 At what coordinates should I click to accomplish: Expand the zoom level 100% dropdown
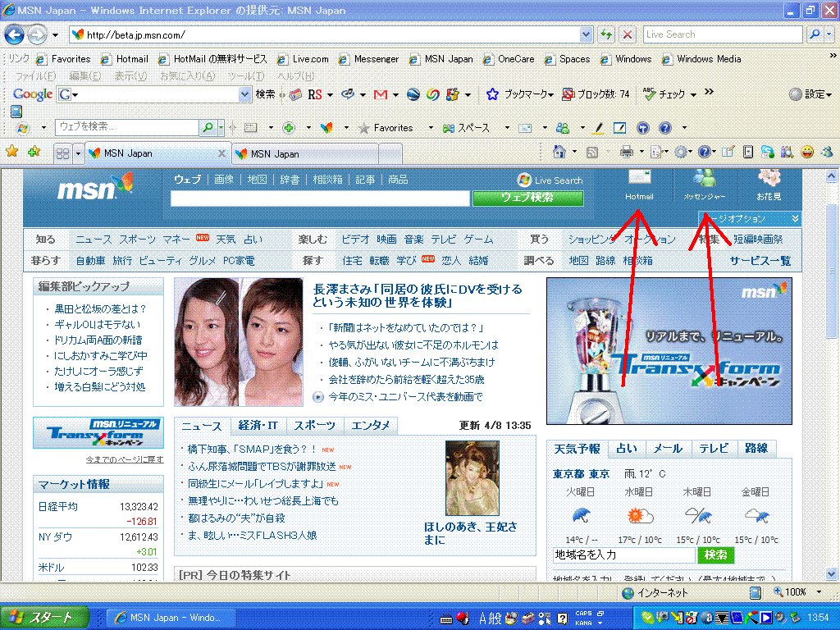click(819, 592)
